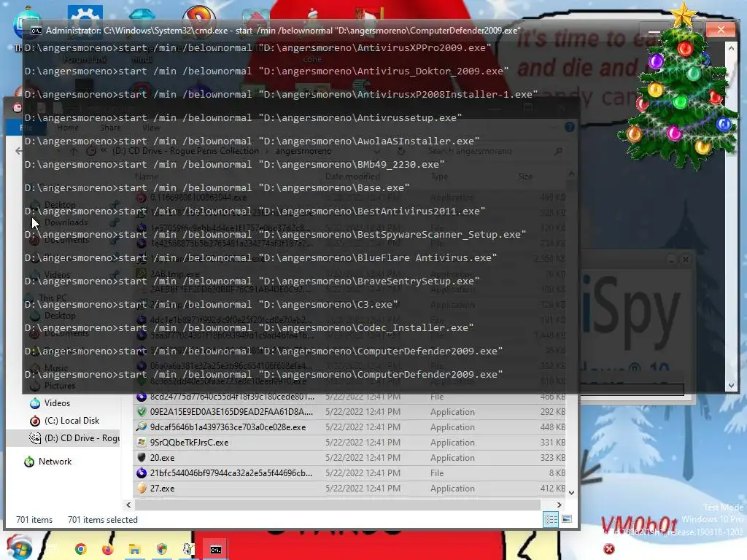Click the modified date of 20.exe
This screenshot has width=747, height=560.
[363, 458]
